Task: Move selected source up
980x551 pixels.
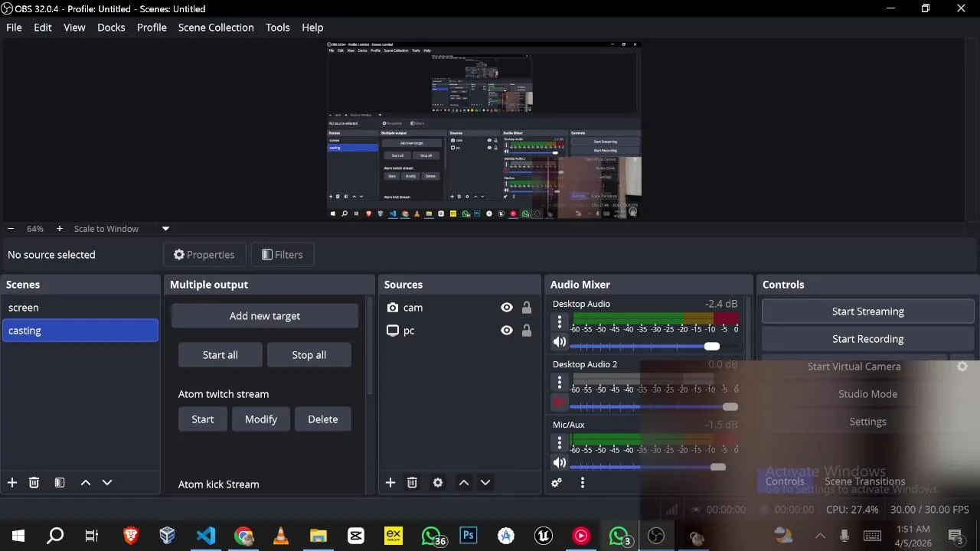Action: coord(464,483)
